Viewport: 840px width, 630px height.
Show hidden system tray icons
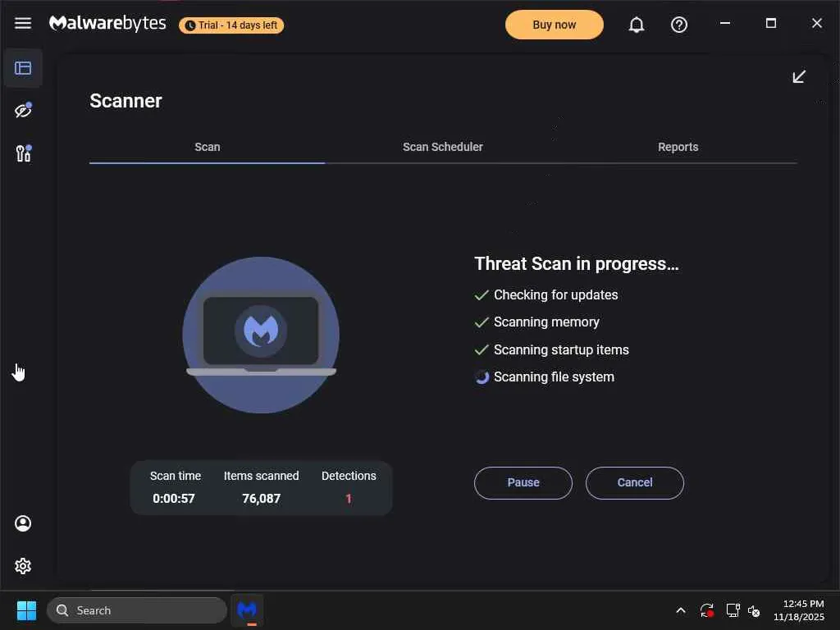pos(680,610)
